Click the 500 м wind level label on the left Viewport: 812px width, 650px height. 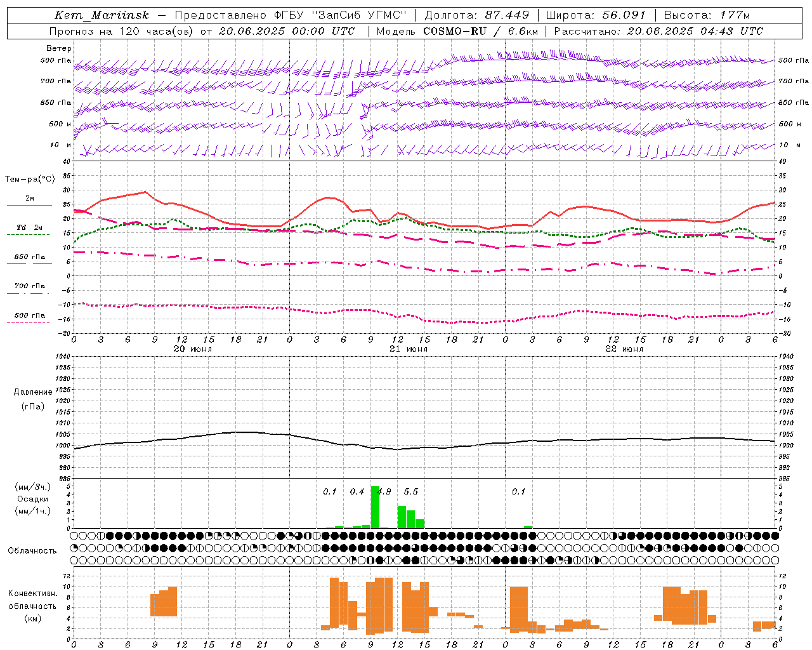click(60, 124)
